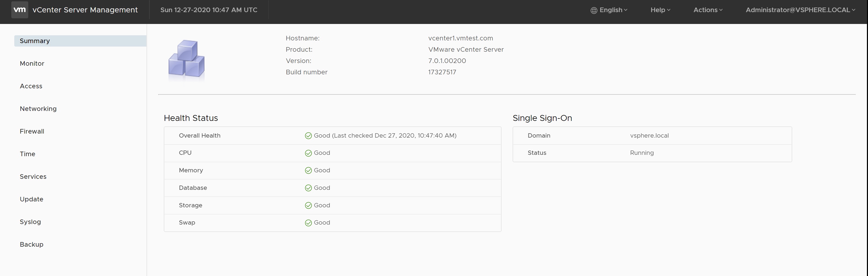Go to the Services page
Image resolution: width=868 pixels, height=276 pixels.
coord(33,176)
